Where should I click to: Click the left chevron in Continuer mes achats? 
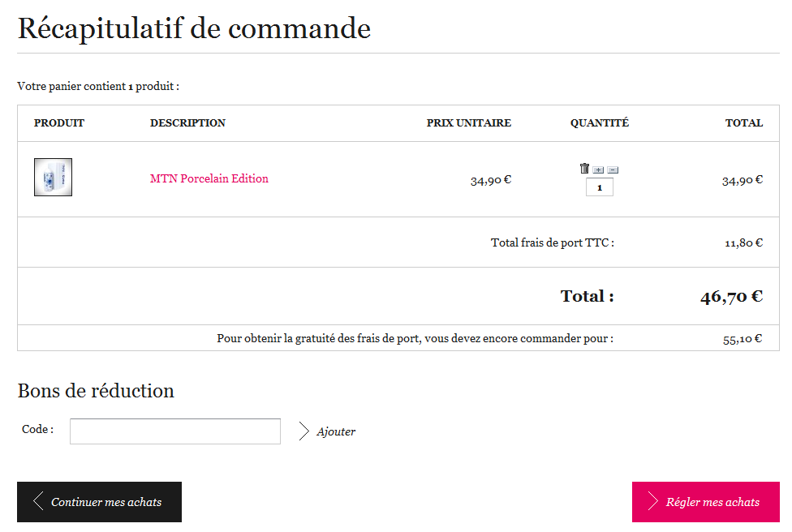pyautogui.click(x=38, y=501)
